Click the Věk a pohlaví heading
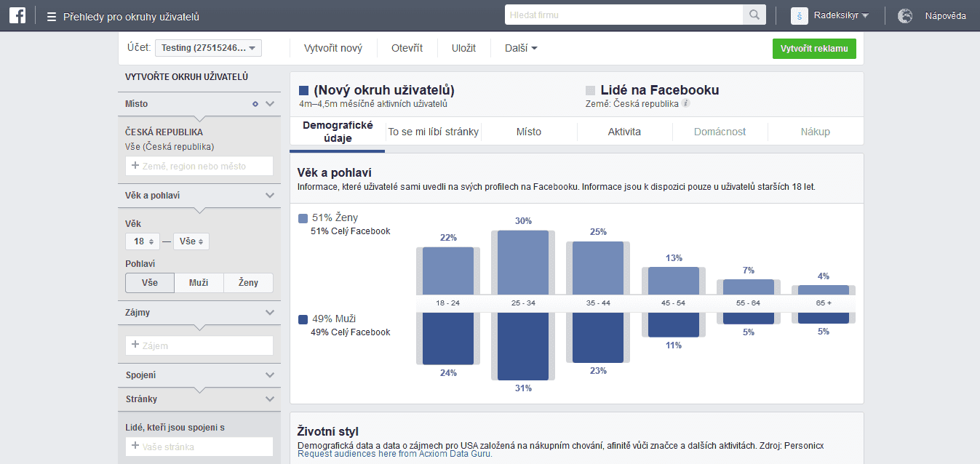 pyautogui.click(x=335, y=172)
